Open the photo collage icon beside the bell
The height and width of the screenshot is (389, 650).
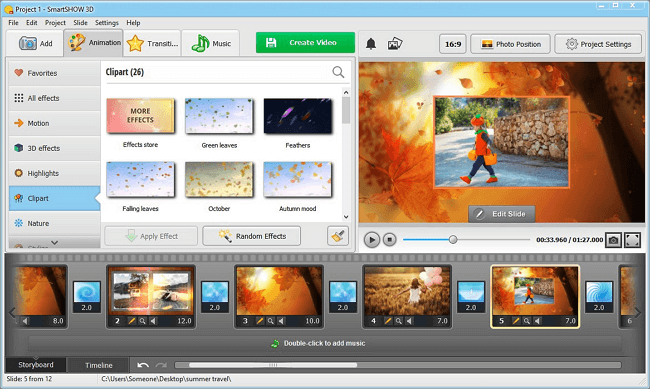[x=395, y=44]
